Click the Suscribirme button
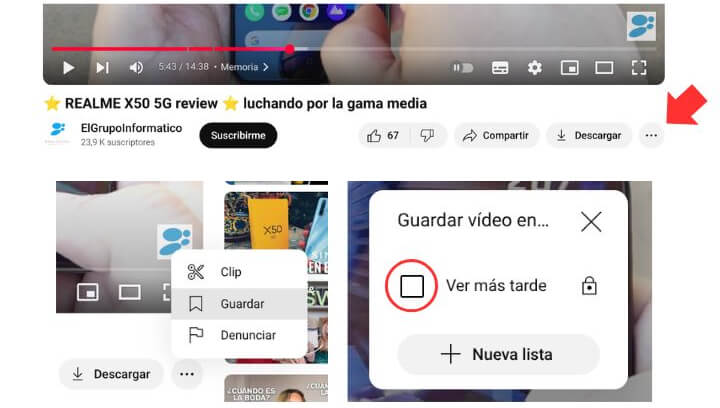This screenshot has width=720, height=408. coord(238,135)
